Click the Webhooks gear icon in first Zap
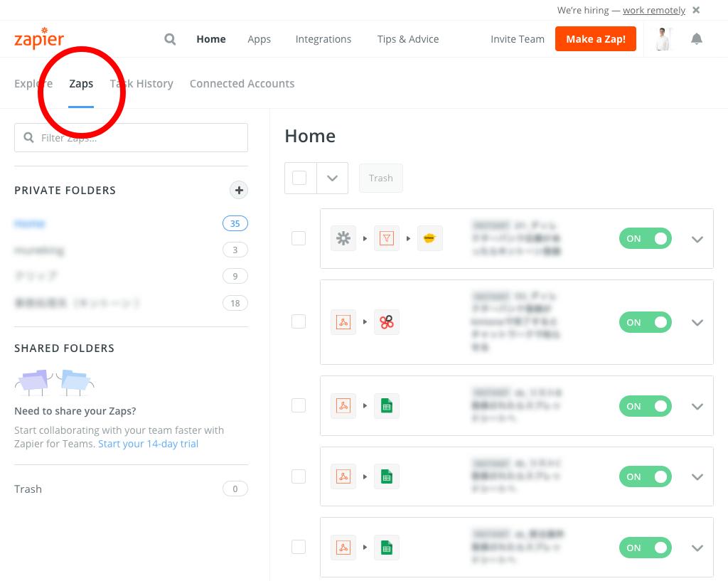 (x=343, y=238)
